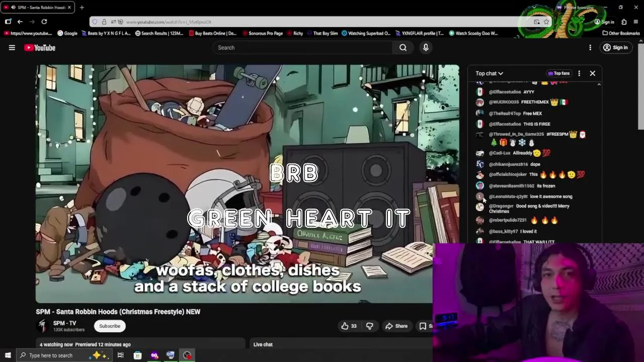
Task: Open Top fans leaderboard
Action: (559, 73)
